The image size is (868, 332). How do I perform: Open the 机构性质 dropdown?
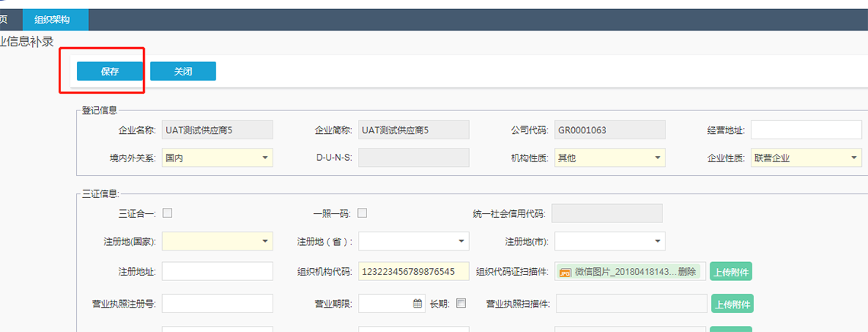pyautogui.click(x=657, y=158)
